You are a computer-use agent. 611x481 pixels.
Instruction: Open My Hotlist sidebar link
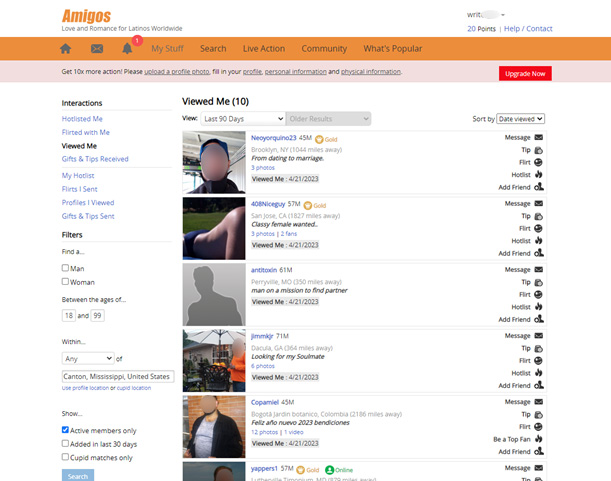(x=78, y=176)
